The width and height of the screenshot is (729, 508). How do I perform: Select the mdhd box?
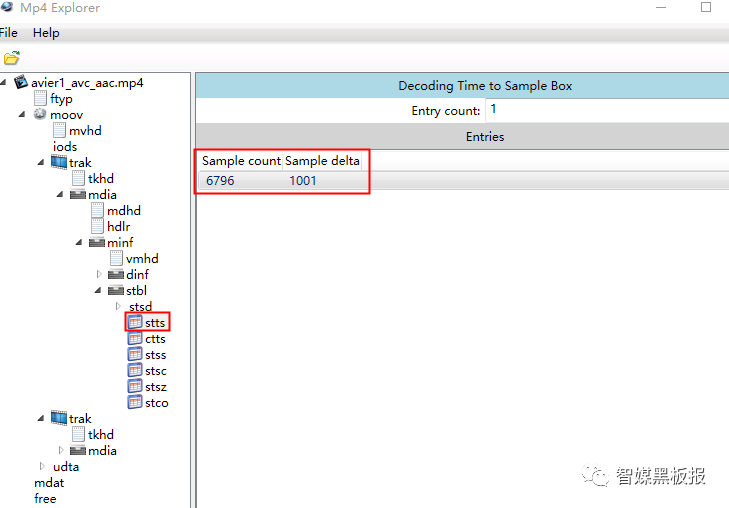tap(124, 211)
